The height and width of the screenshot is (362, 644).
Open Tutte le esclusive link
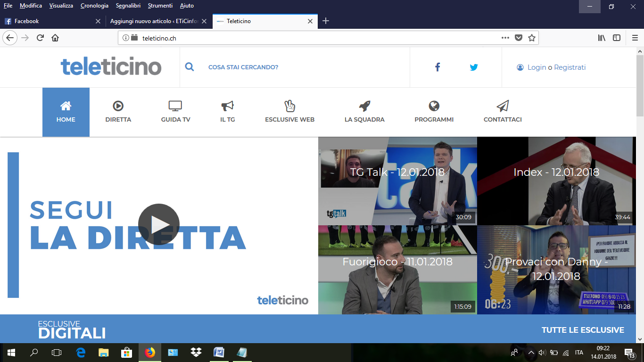click(583, 330)
